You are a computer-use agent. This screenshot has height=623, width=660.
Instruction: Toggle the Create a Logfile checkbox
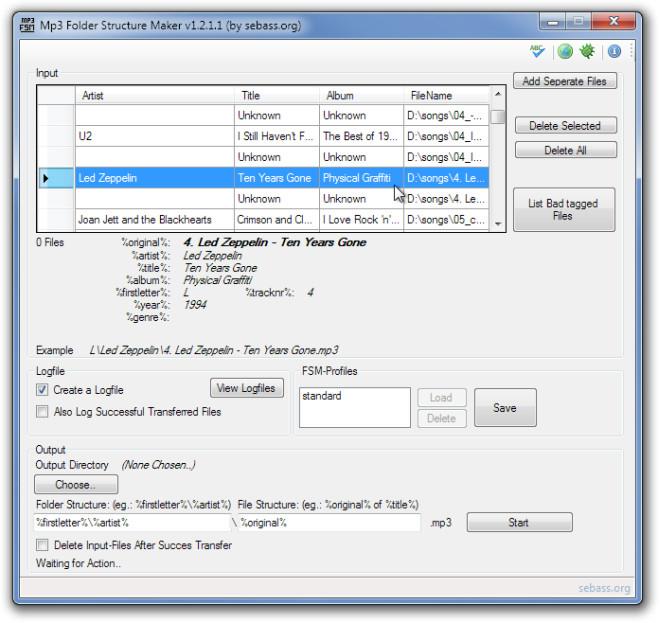[x=42, y=390]
